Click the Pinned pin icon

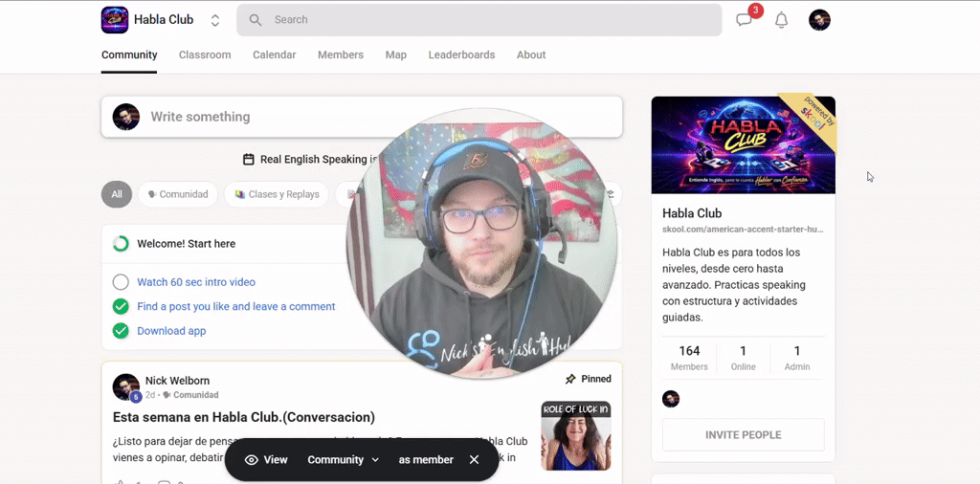click(x=570, y=379)
